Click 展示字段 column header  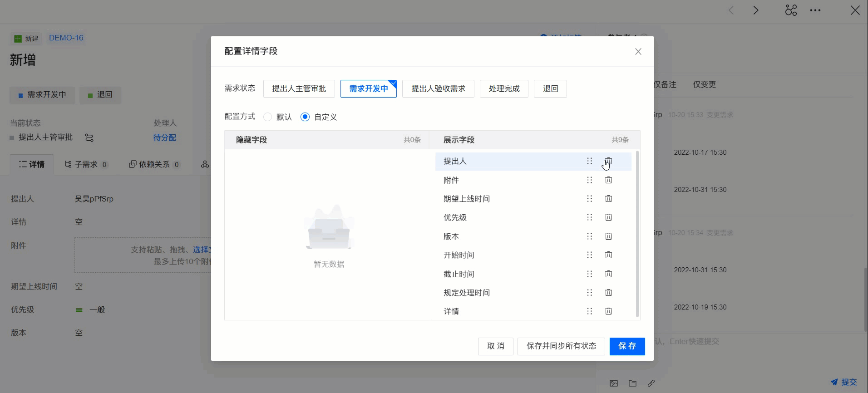536,140
